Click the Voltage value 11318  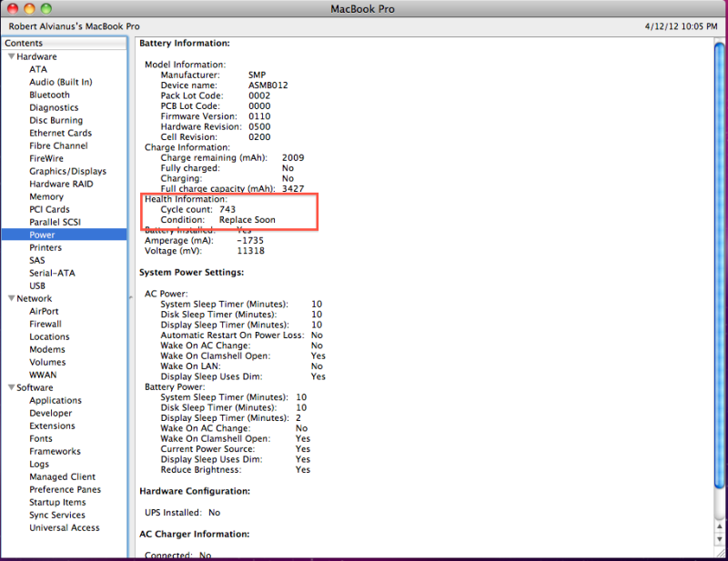251,251
